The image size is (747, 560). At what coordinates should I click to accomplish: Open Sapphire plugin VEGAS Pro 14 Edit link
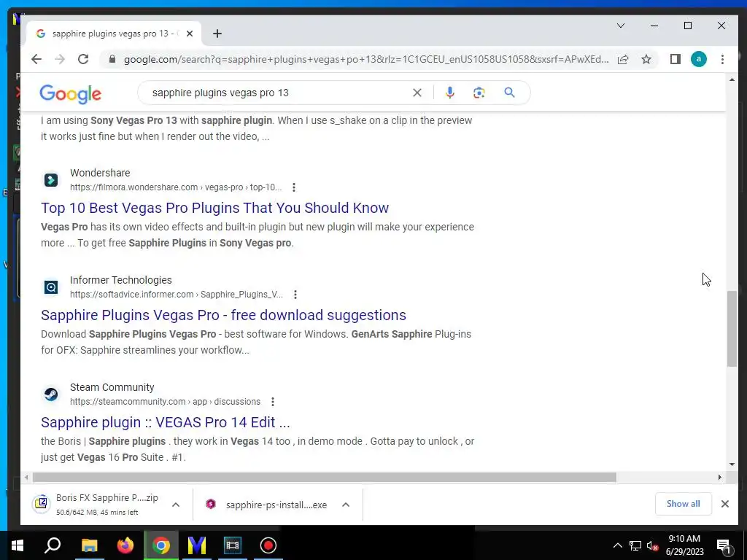click(x=166, y=422)
